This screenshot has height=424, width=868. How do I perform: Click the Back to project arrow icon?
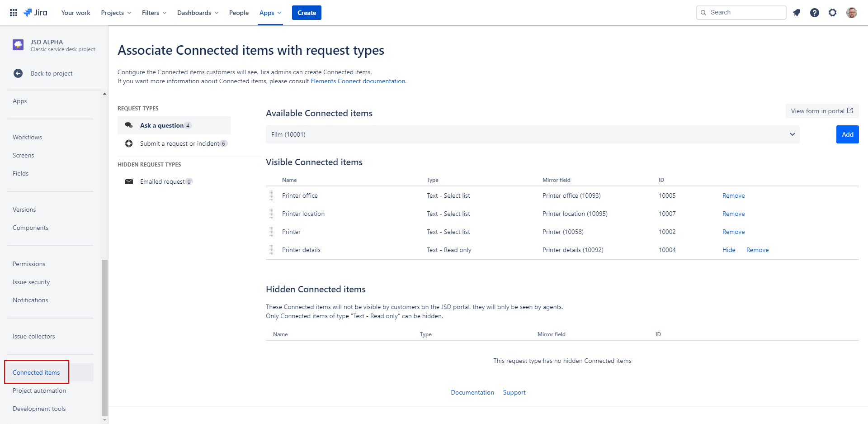click(x=18, y=73)
